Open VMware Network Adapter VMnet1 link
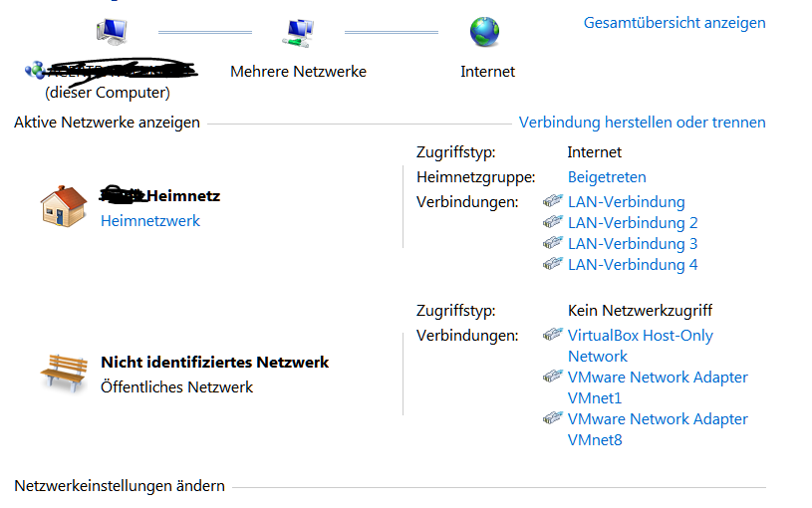 (x=658, y=387)
